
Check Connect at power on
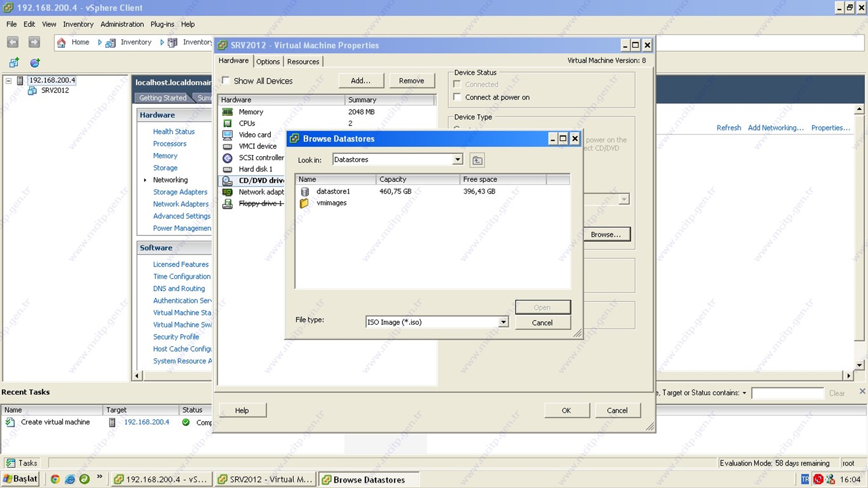457,97
